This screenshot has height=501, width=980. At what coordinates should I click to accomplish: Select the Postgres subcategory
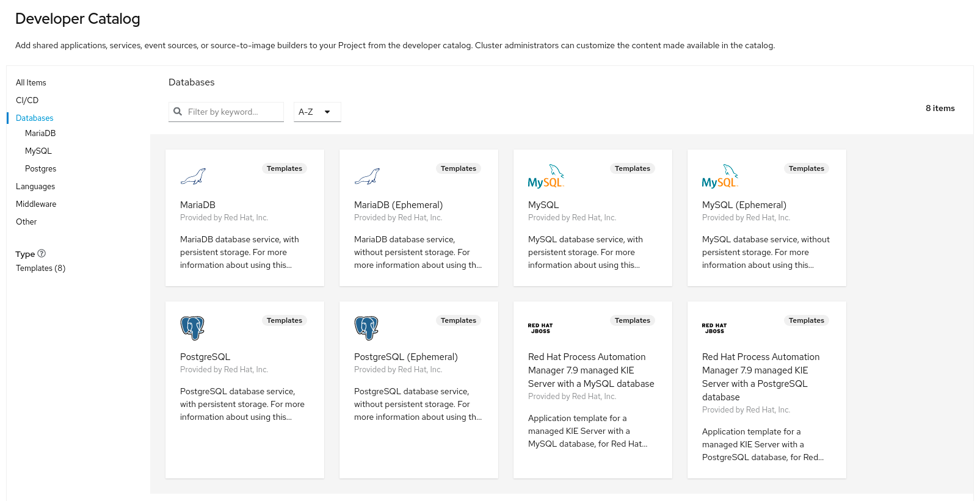pos(41,168)
